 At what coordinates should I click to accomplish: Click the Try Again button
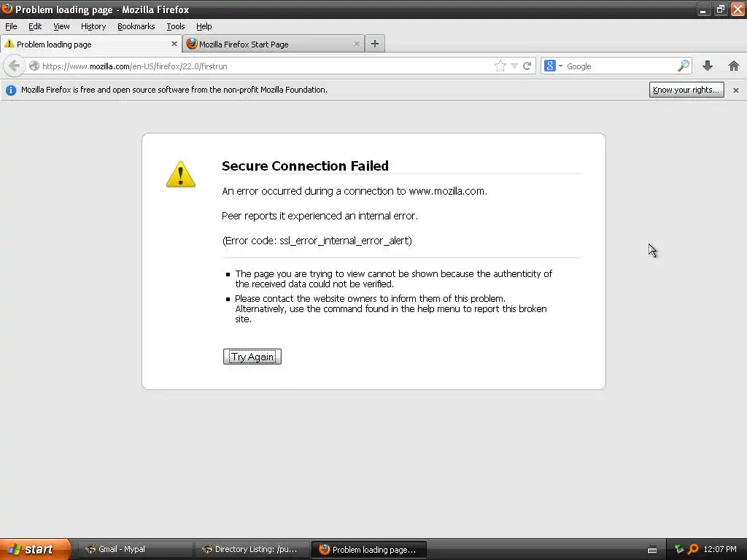pos(252,357)
